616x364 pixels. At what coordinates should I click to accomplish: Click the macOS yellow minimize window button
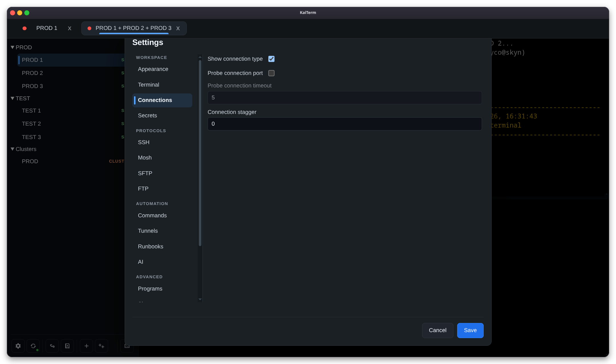tap(20, 13)
